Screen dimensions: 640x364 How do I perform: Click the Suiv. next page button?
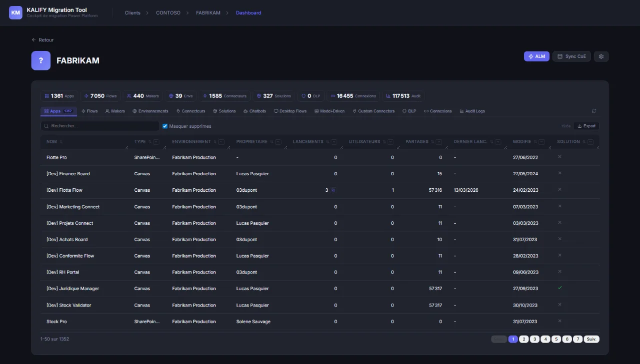591,339
